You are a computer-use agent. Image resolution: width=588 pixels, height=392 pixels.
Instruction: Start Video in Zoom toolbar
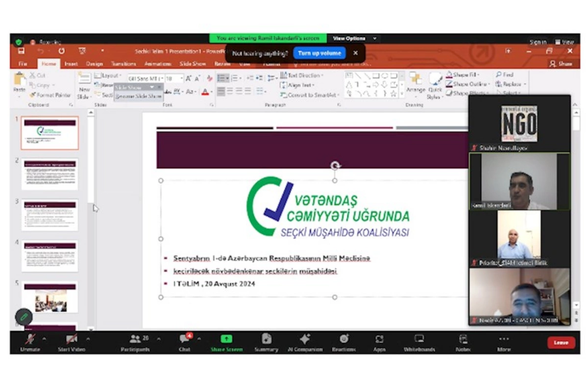click(72, 342)
